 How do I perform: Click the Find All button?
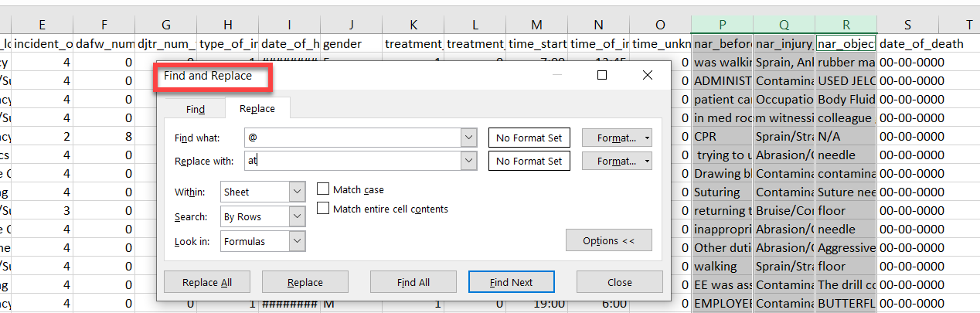413,282
